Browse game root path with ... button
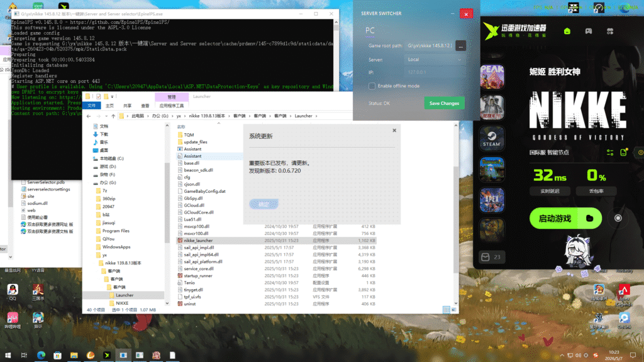The height and width of the screenshot is (362, 644). click(460, 46)
